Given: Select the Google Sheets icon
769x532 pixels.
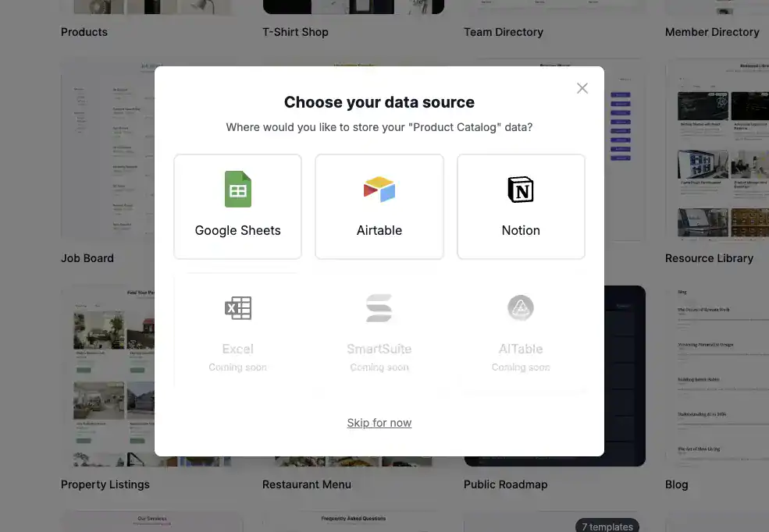Looking at the screenshot, I should (x=238, y=189).
